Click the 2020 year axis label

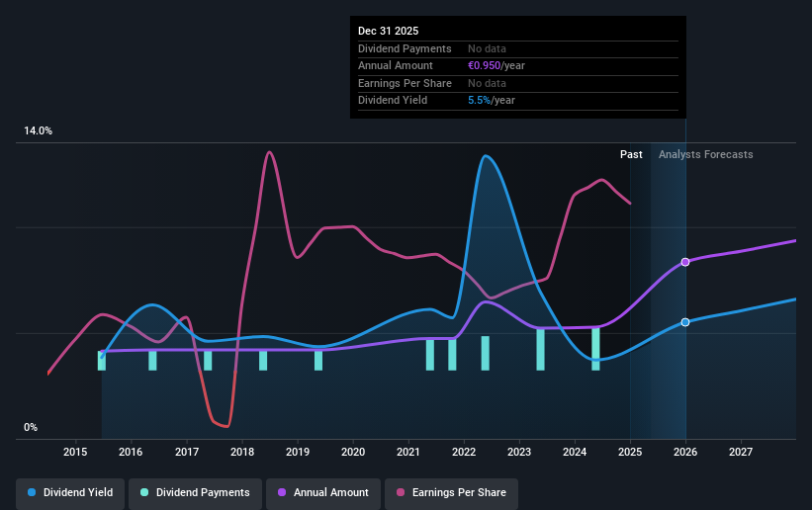353,452
